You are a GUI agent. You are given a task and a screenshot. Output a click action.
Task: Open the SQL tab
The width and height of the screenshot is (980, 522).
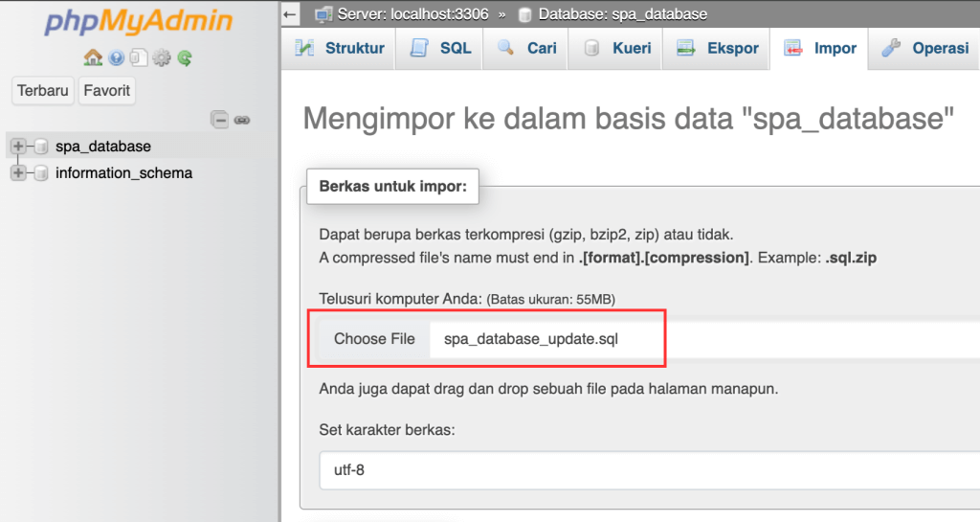(x=441, y=49)
